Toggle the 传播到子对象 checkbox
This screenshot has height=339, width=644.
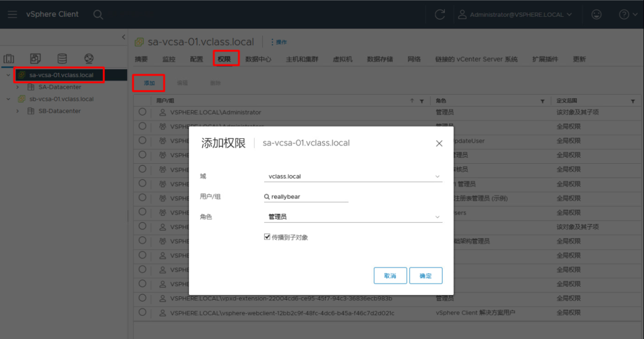pyautogui.click(x=267, y=237)
